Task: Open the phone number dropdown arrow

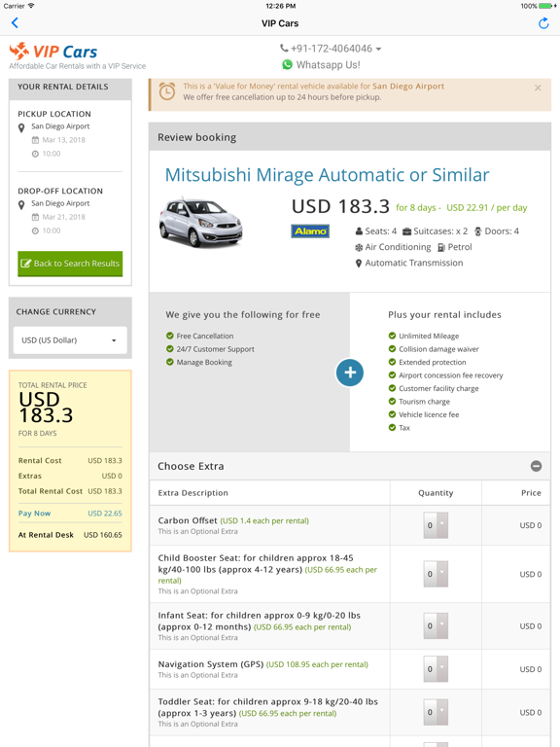Action: tap(378, 49)
